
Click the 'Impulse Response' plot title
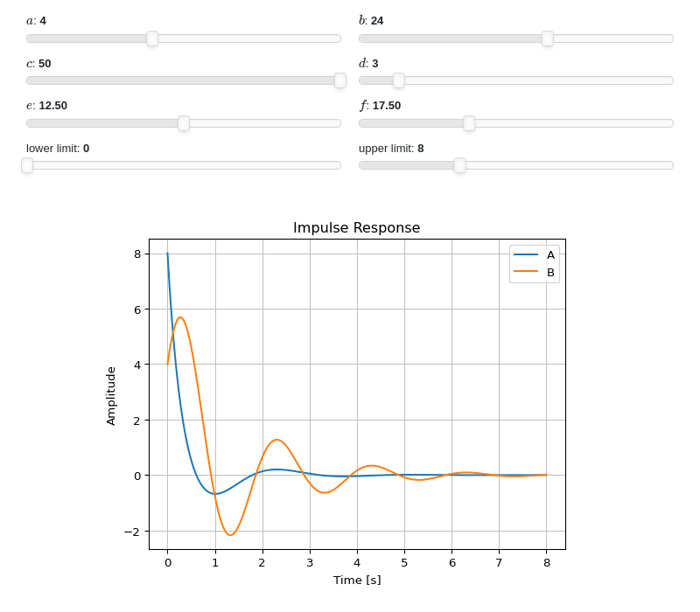(357, 227)
